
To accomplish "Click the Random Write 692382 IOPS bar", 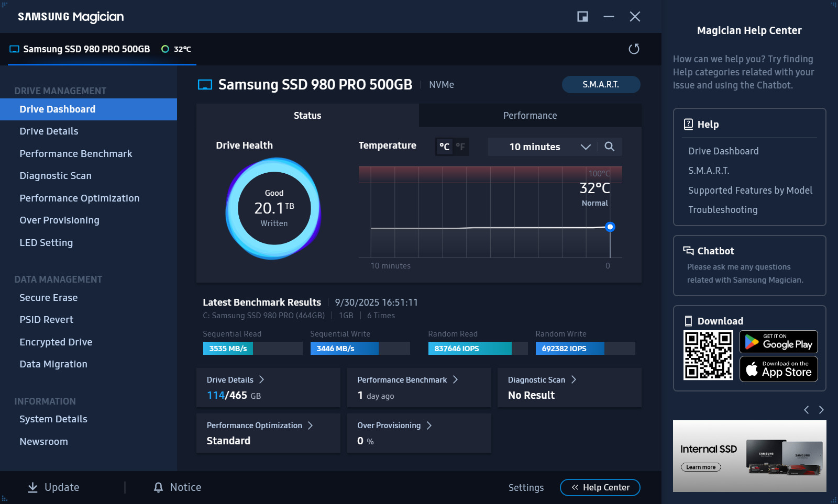I will (x=585, y=349).
